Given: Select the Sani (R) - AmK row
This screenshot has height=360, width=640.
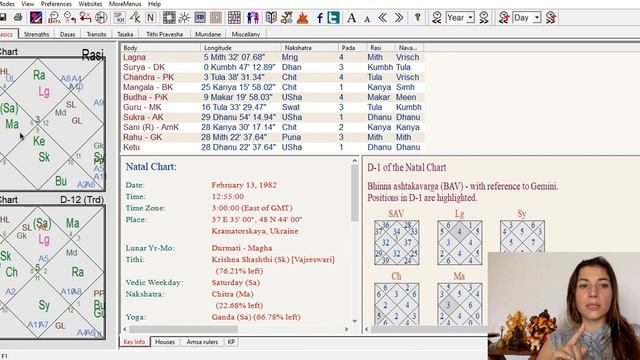Looking at the screenshot, I should (x=273, y=127).
